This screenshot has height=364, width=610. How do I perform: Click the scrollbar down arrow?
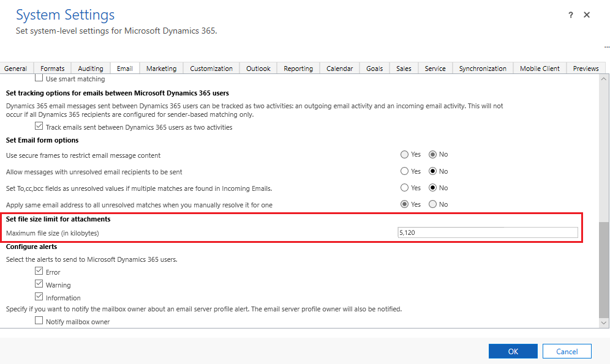(604, 323)
